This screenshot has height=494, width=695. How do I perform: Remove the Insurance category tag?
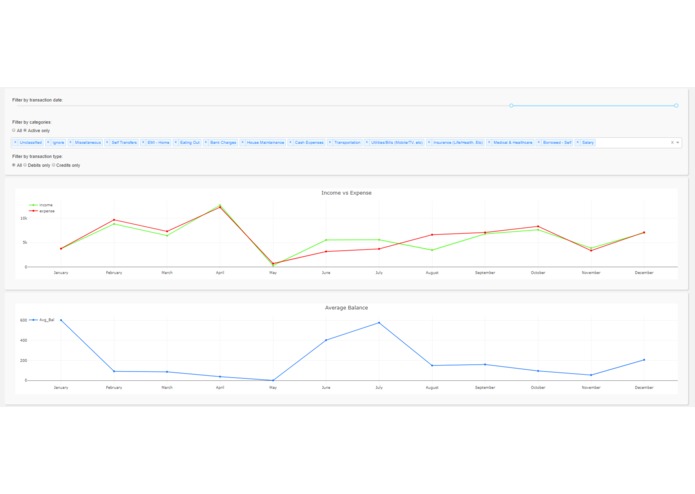point(429,143)
